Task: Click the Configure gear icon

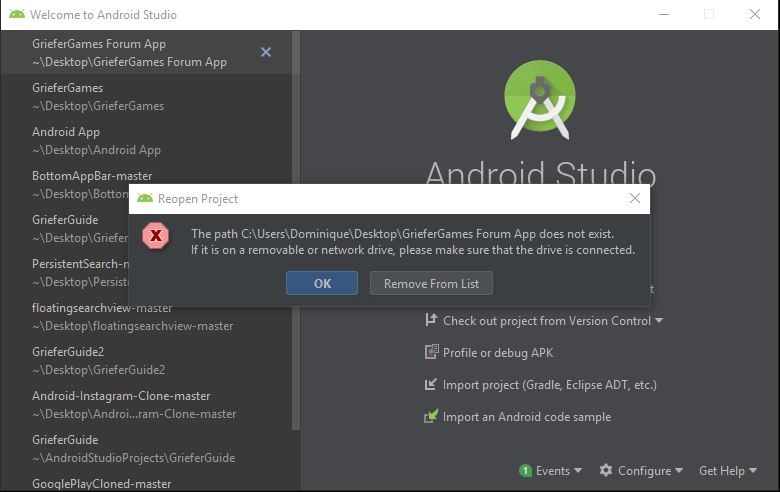Action: pos(606,470)
